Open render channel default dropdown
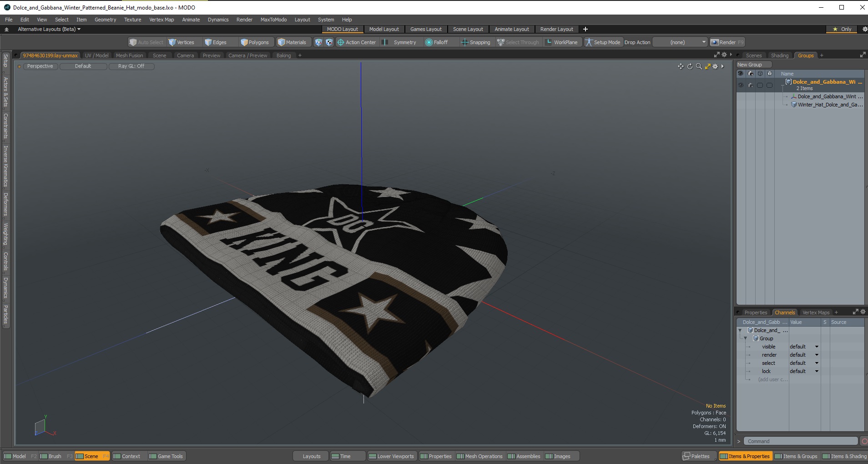Image resolution: width=868 pixels, height=464 pixels. click(x=804, y=355)
